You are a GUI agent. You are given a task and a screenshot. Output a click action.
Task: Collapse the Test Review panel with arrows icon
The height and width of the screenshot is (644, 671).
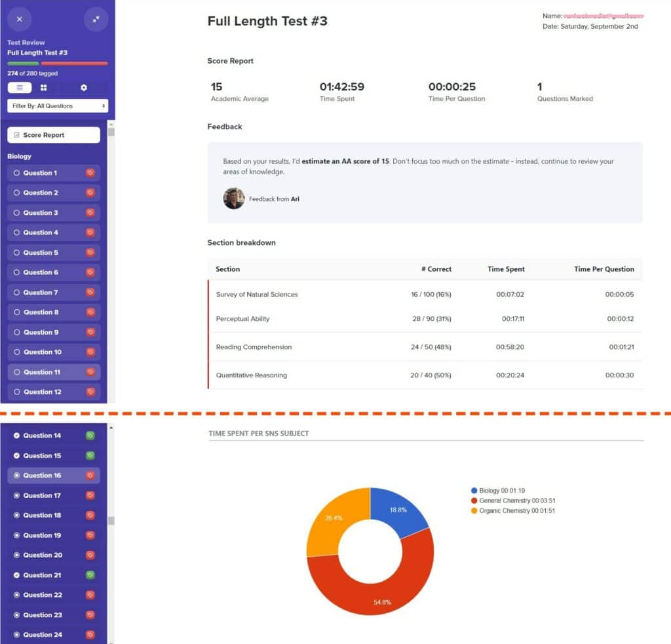[96, 19]
